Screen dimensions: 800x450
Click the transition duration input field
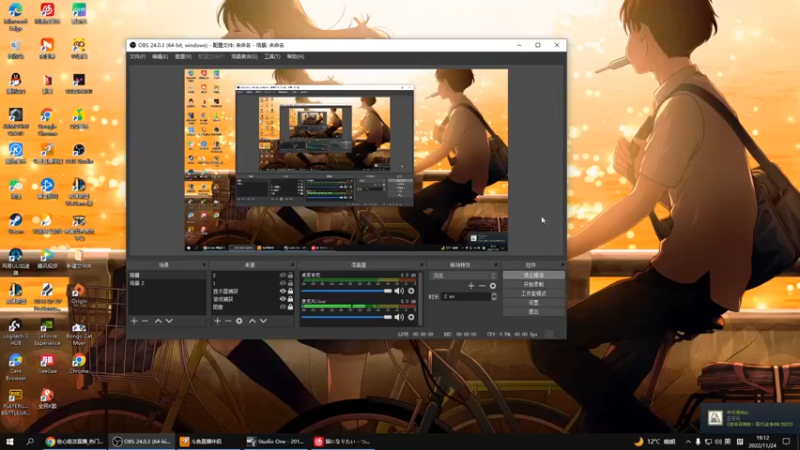point(466,296)
